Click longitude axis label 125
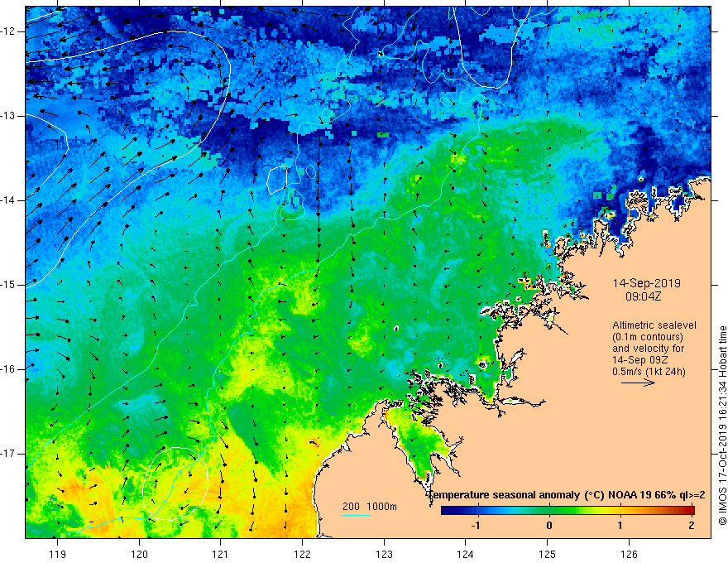Screen dimensions: 728x563 coord(548,554)
